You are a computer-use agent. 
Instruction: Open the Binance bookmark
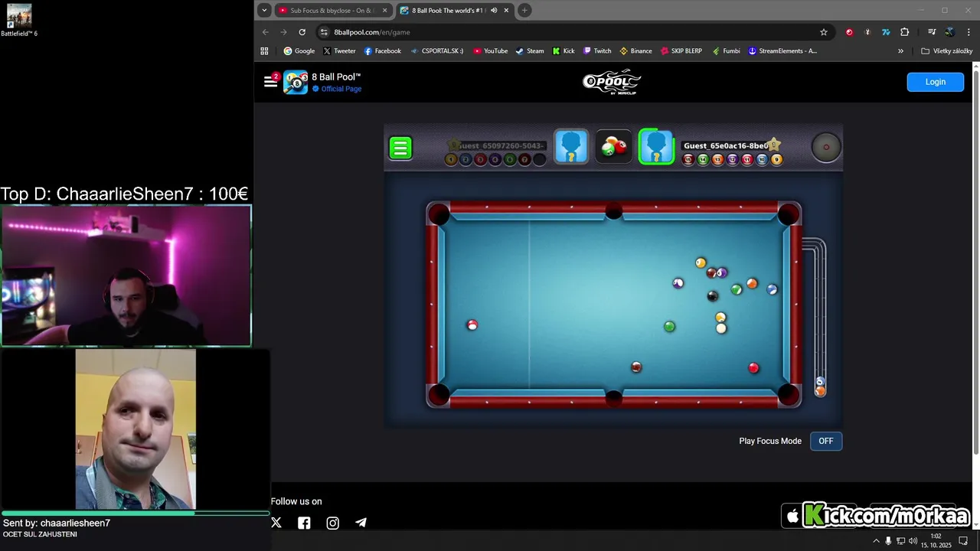[x=635, y=51]
